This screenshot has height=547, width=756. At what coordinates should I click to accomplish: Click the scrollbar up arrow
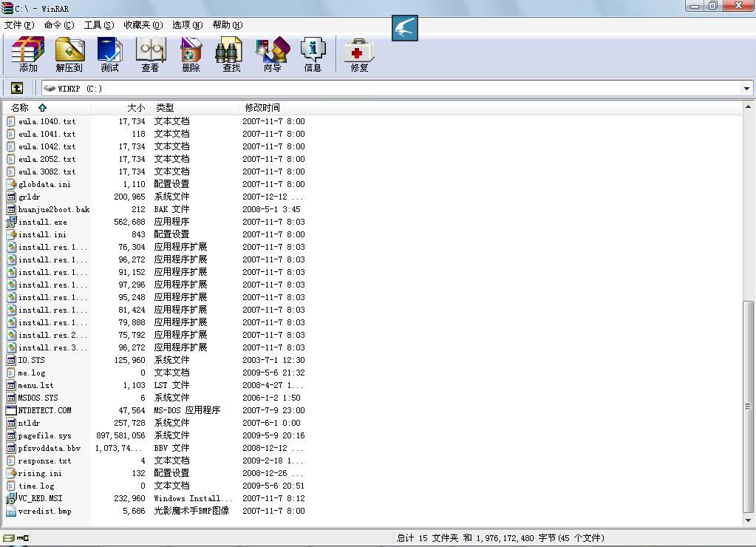coord(749,106)
